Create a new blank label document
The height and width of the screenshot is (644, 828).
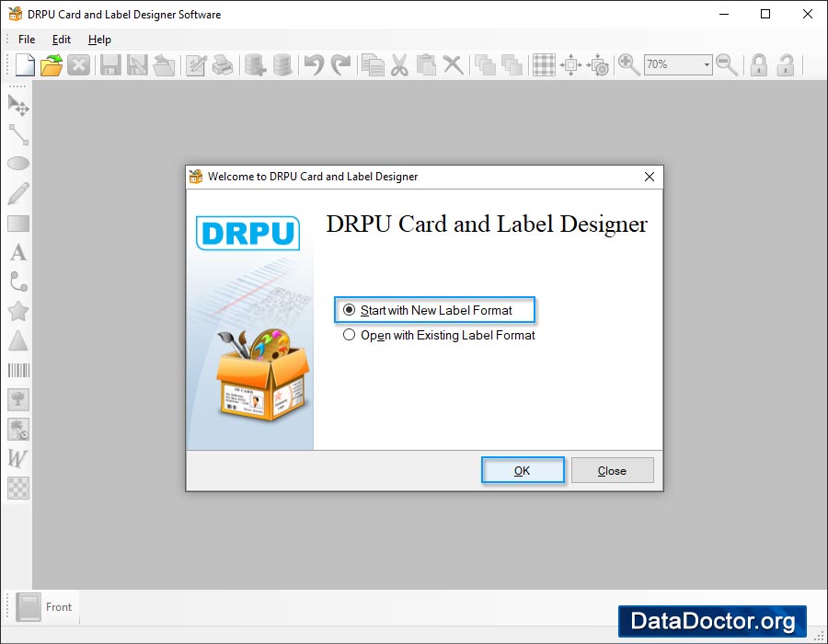(x=25, y=65)
